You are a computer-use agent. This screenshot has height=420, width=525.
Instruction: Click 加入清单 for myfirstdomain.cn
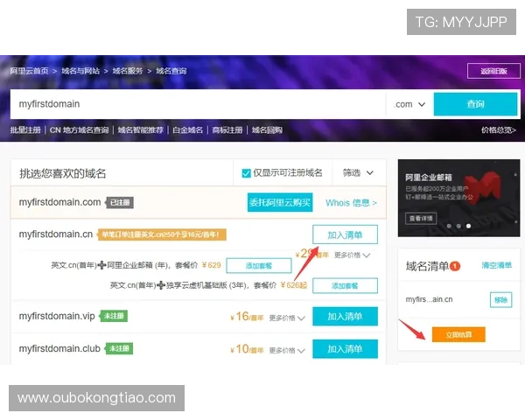(x=345, y=234)
